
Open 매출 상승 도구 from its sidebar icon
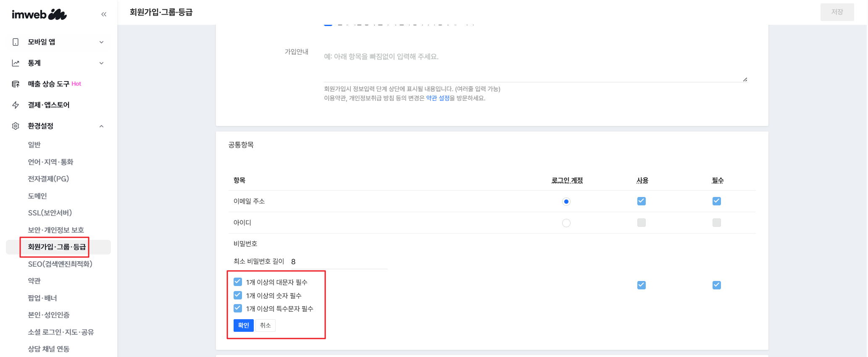pyautogui.click(x=15, y=84)
